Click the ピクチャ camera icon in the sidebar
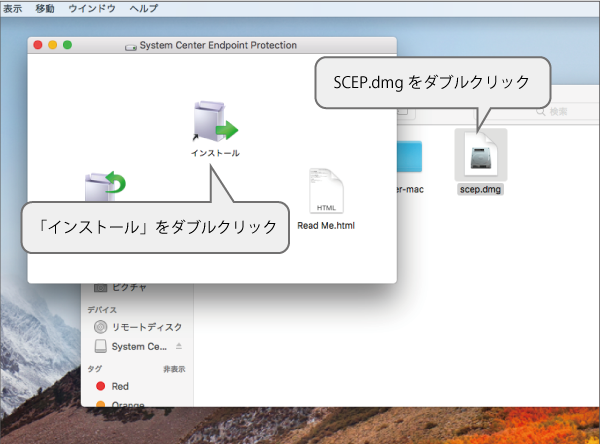This screenshot has width=600, height=444. (x=100, y=287)
